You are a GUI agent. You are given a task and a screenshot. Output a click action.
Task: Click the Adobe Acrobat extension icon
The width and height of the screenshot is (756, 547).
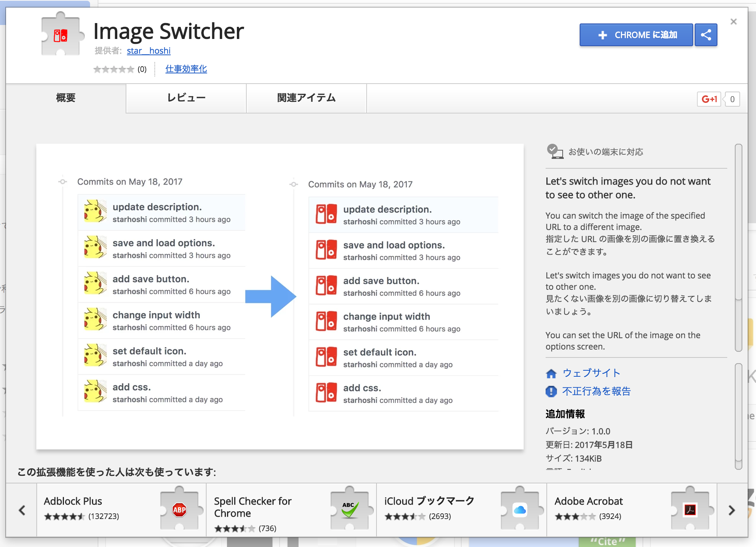click(690, 510)
